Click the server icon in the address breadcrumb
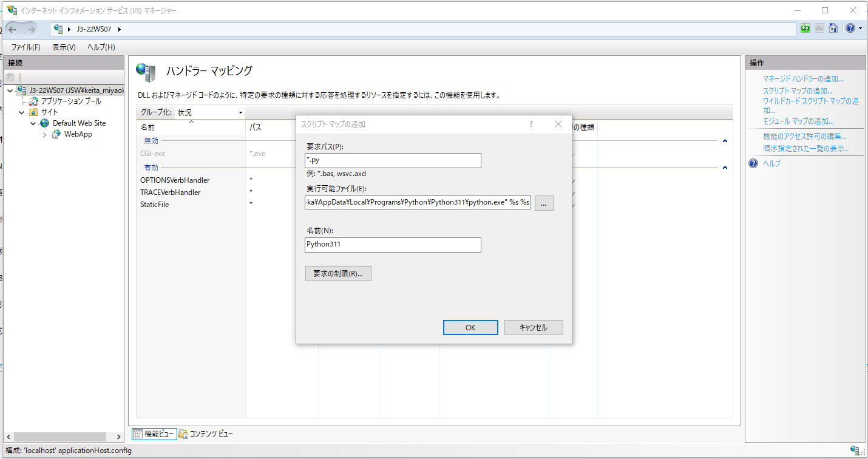The width and height of the screenshot is (868, 459). click(x=58, y=29)
